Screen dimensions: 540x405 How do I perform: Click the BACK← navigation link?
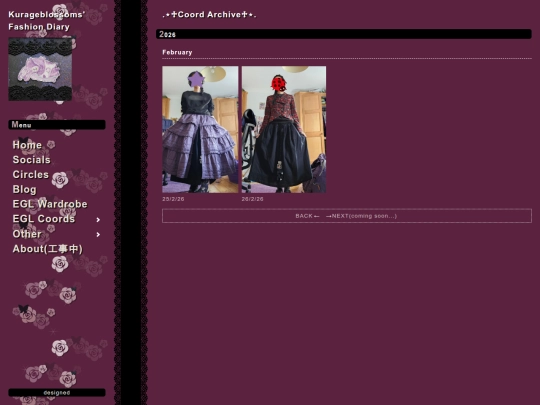(x=308, y=216)
